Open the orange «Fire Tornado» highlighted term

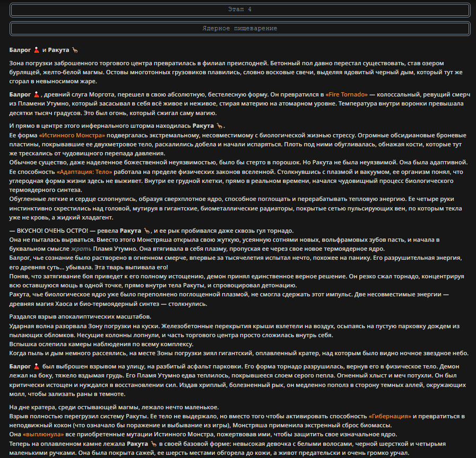pyautogui.click(x=347, y=95)
